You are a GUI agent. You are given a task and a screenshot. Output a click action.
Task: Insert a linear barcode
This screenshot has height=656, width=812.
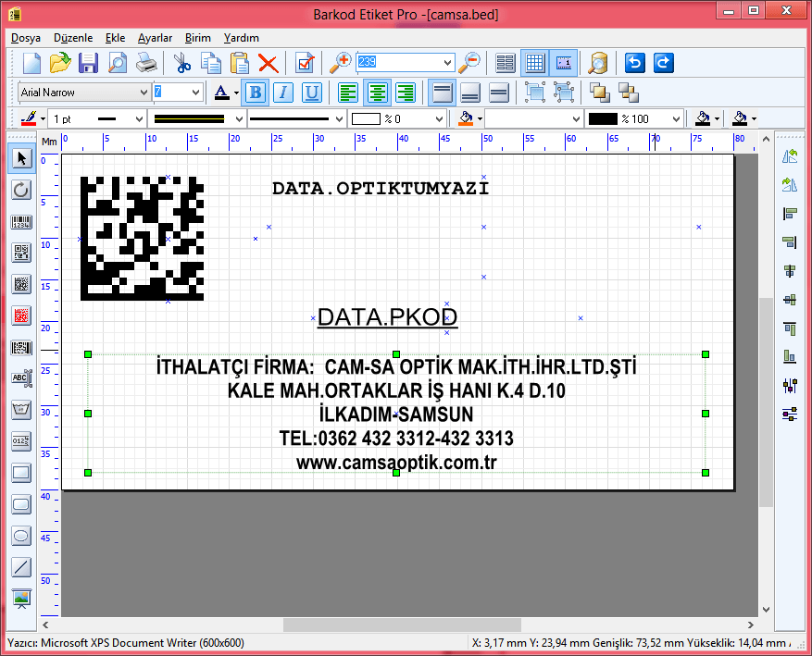(21, 222)
